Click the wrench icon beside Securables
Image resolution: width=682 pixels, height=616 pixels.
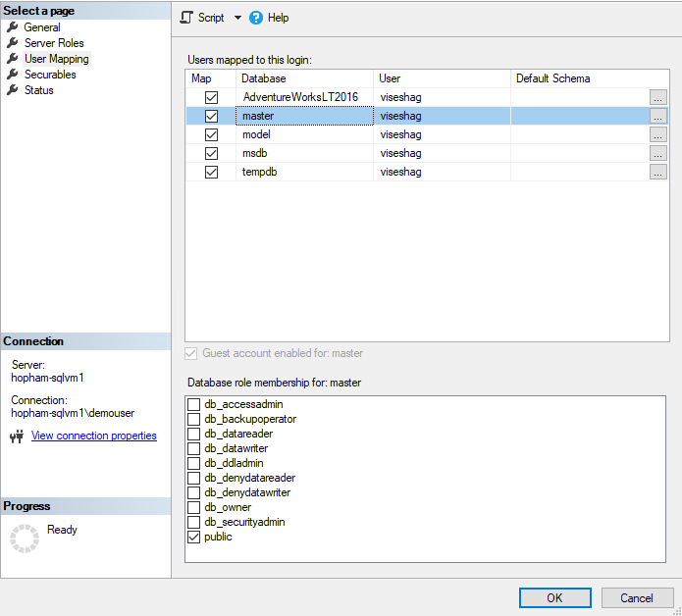point(13,75)
